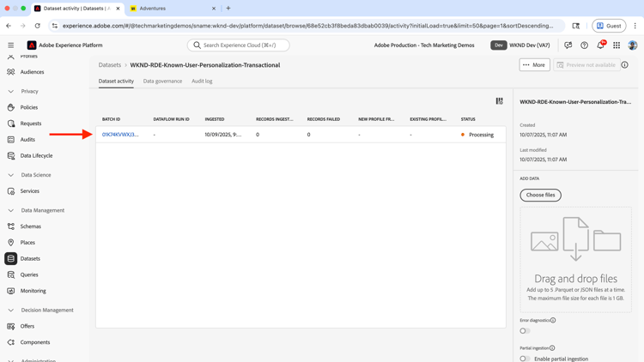The height and width of the screenshot is (362, 644).
Task: Open Audiences in the sidebar
Action: click(32, 72)
